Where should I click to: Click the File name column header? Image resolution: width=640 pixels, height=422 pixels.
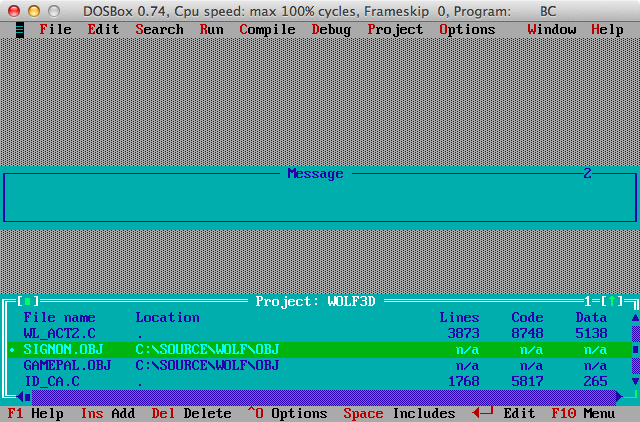pyautogui.click(x=60, y=318)
